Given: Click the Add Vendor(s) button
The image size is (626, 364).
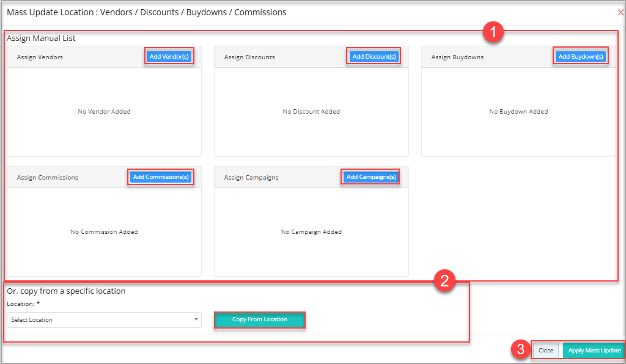Looking at the screenshot, I should [x=169, y=57].
